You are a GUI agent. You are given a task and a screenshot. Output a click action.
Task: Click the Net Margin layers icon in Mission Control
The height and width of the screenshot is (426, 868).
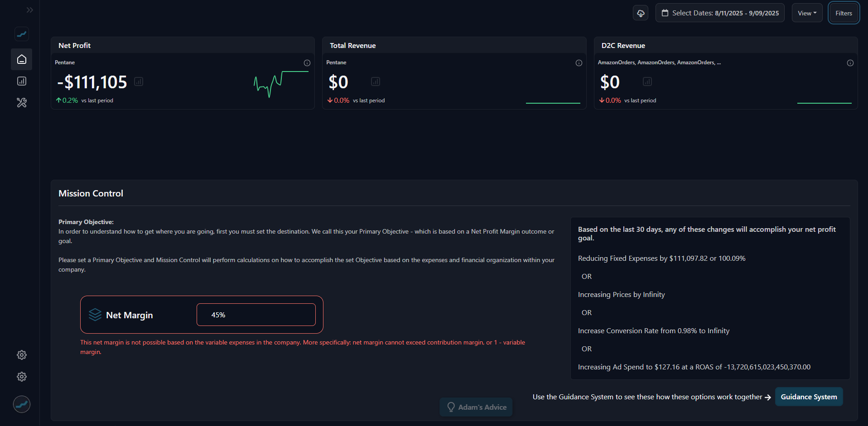click(x=95, y=315)
